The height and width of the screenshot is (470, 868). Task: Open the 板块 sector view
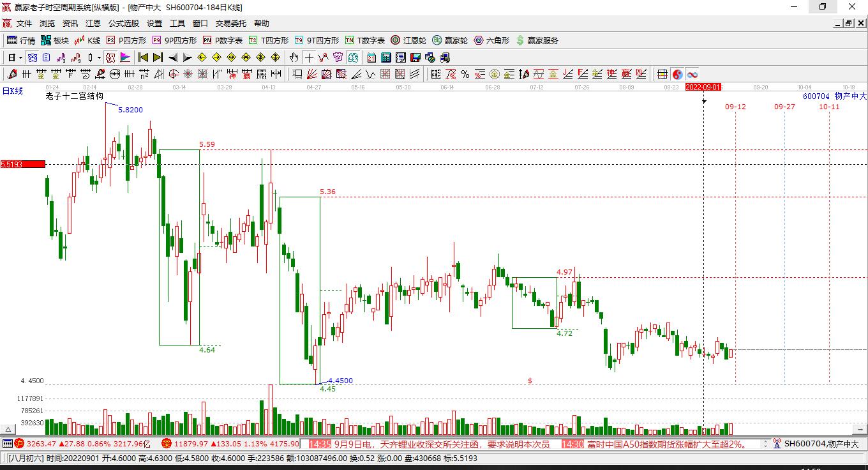(x=54, y=40)
